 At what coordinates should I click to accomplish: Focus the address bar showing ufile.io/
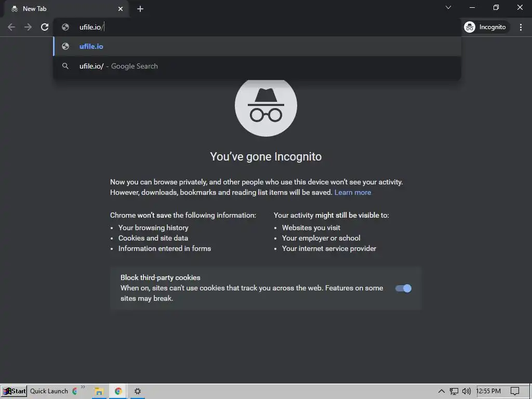(x=257, y=27)
